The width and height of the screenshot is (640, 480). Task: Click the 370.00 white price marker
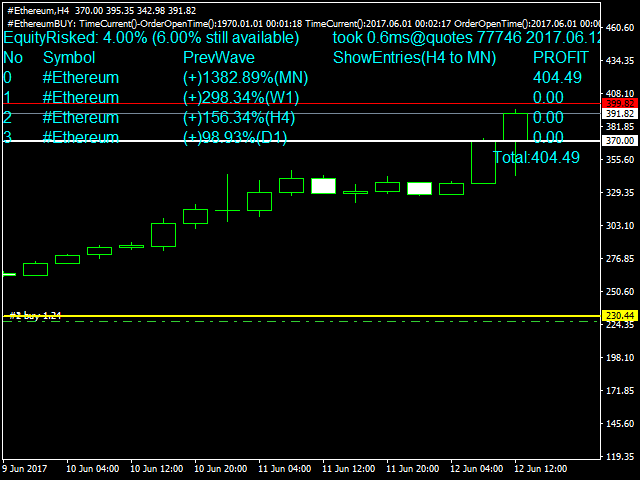pos(619,142)
